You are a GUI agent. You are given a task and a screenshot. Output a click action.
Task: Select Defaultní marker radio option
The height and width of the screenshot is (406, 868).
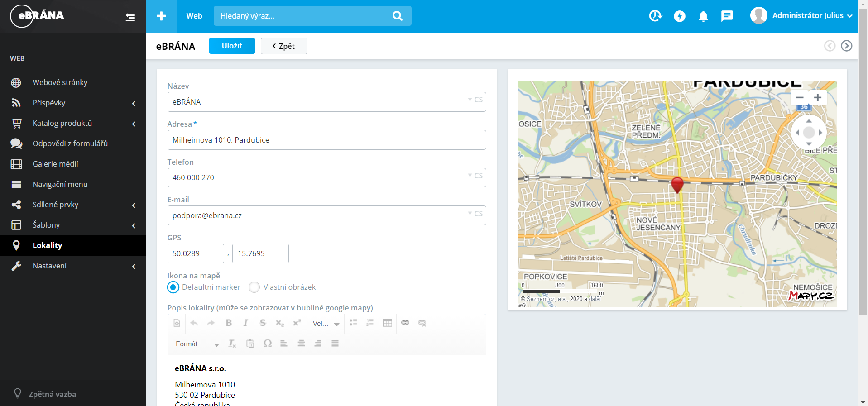173,287
